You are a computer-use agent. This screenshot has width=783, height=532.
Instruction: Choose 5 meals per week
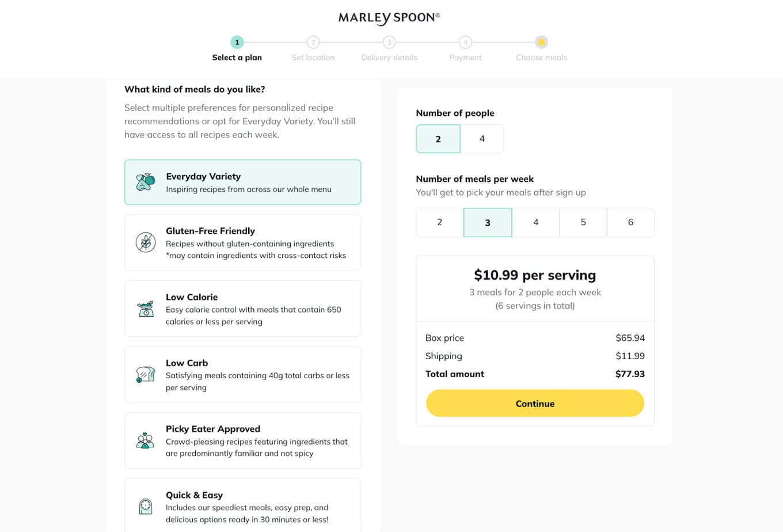[583, 222]
